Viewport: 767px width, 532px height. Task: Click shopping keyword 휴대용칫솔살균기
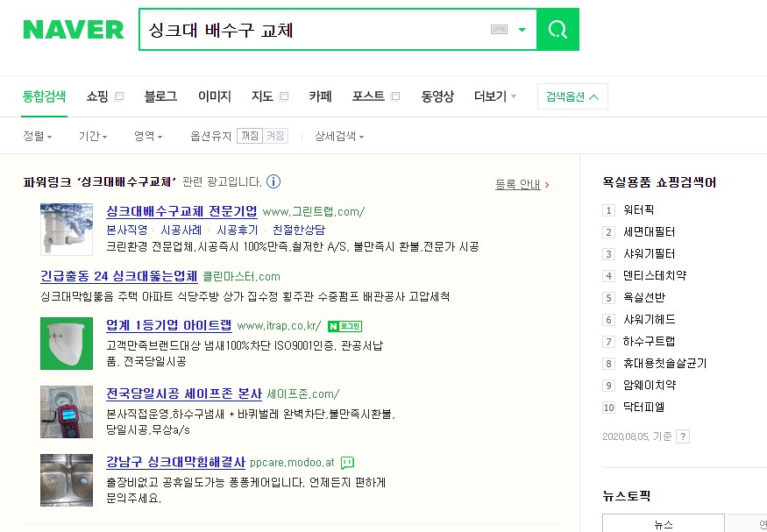664,364
